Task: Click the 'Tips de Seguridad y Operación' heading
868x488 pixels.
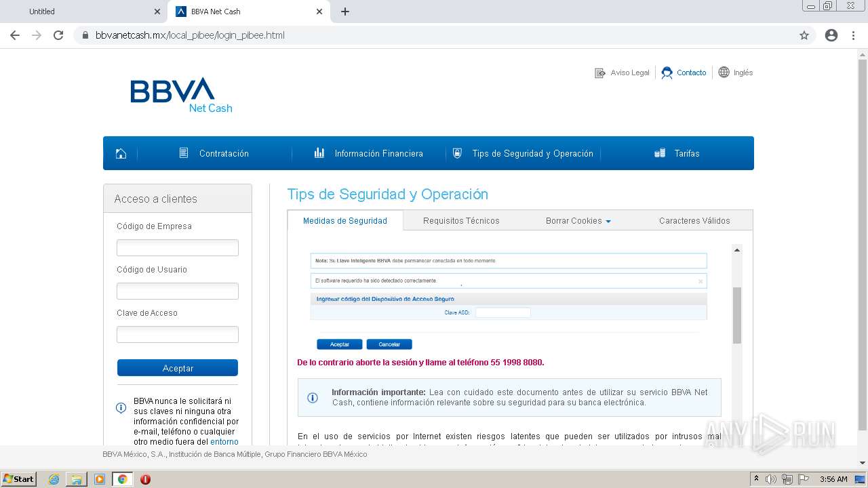Action: (x=388, y=195)
